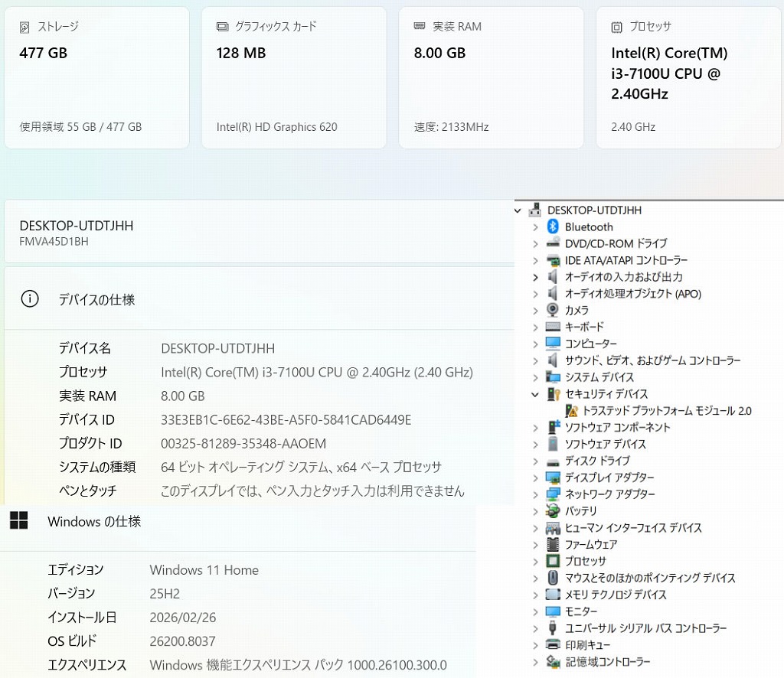
Task: Click the Bluetooth icon in device tree
Action: [553, 227]
